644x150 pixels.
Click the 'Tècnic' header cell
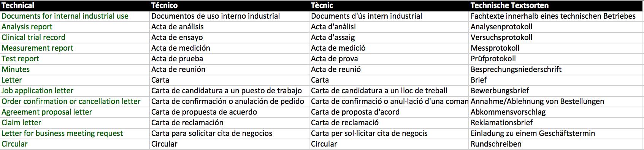pos(389,5)
